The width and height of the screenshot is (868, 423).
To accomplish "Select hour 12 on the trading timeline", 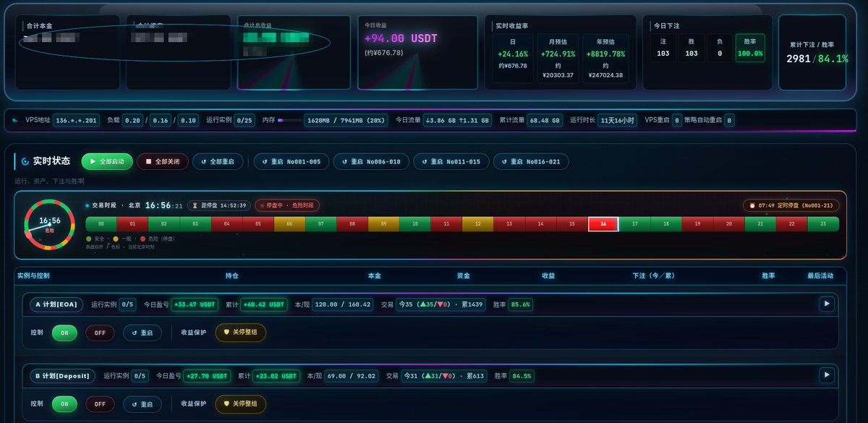I will pos(478,225).
